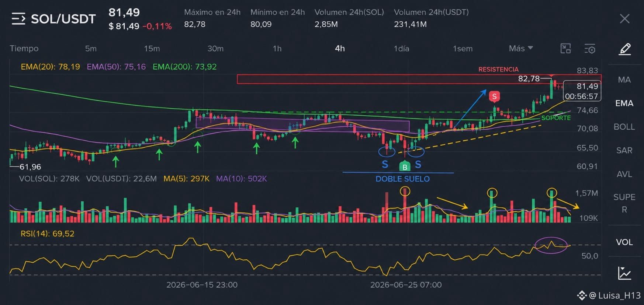Click the 60,91 price axis label

[588, 166]
